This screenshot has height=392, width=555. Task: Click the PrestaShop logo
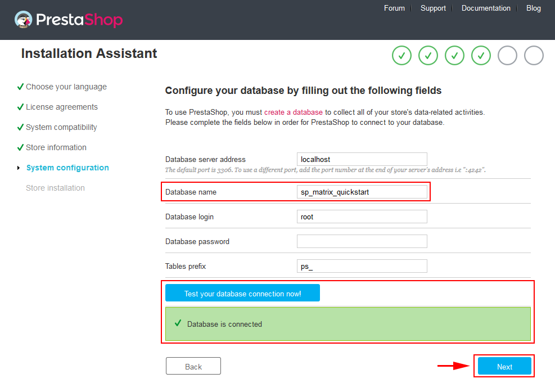click(x=68, y=20)
